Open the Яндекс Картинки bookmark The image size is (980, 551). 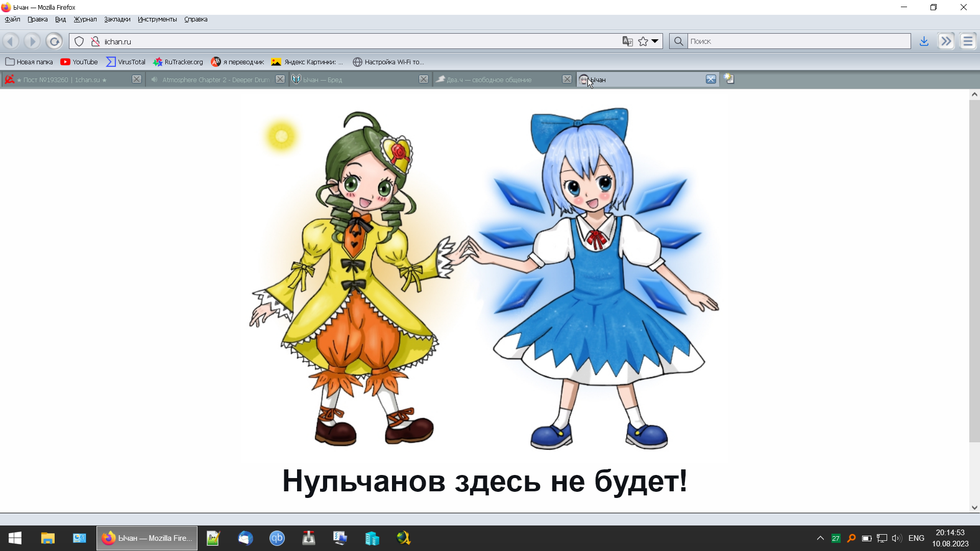tap(307, 62)
